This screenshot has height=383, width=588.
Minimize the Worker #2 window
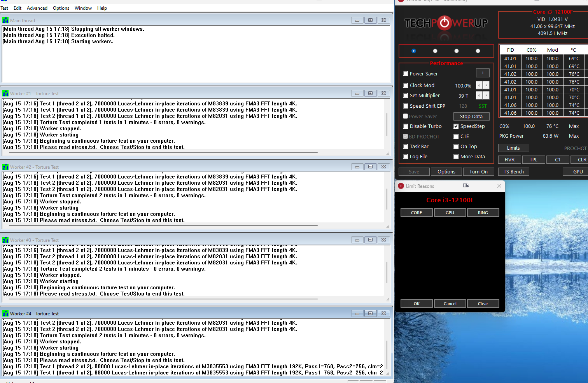click(357, 167)
